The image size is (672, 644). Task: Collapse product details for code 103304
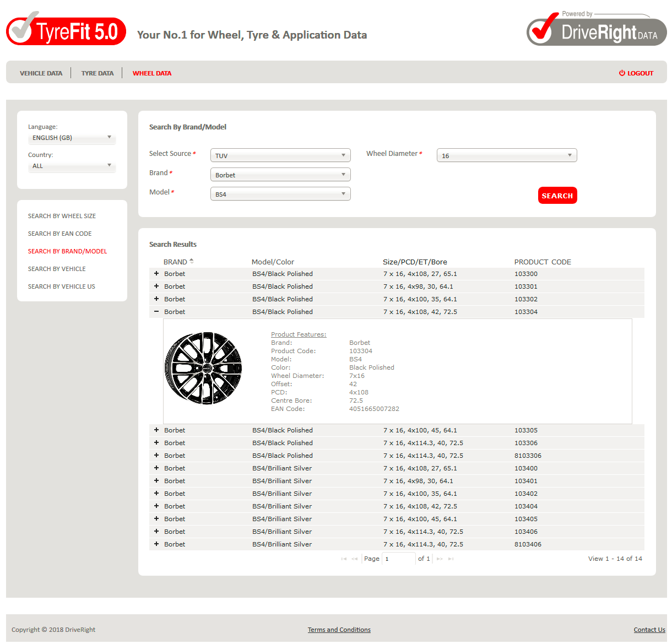[x=156, y=311]
